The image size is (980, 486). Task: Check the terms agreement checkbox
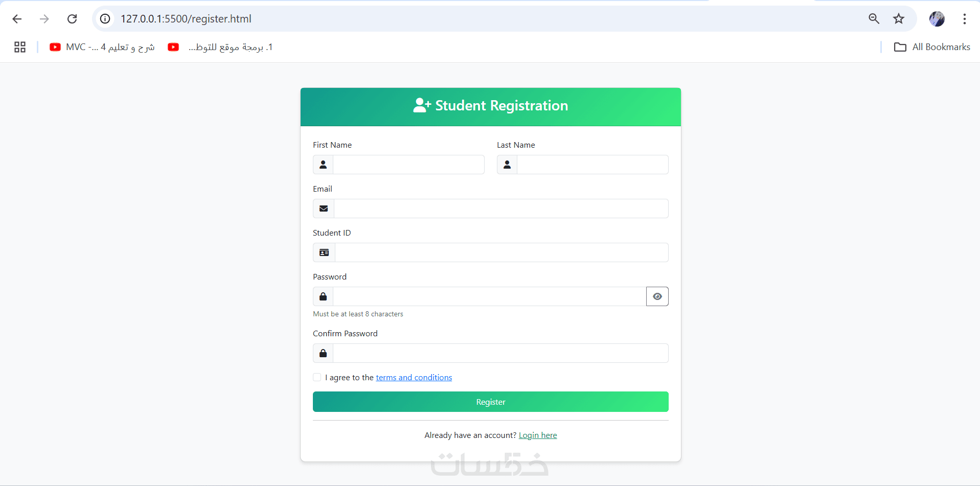[x=317, y=377]
